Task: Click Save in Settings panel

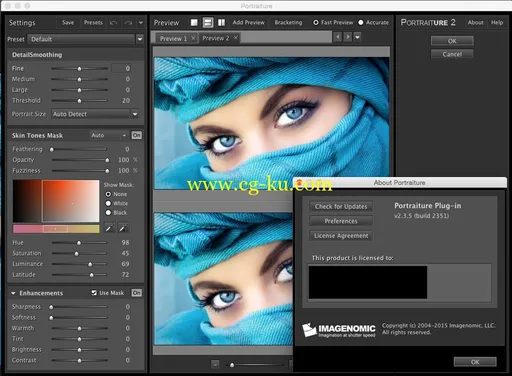Action: pyautogui.click(x=68, y=23)
